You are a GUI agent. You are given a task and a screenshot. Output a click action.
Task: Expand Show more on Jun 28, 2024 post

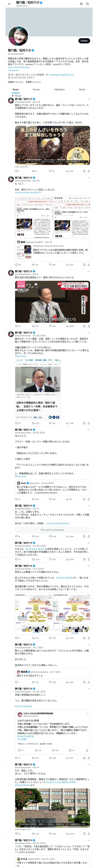pos(20,356)
